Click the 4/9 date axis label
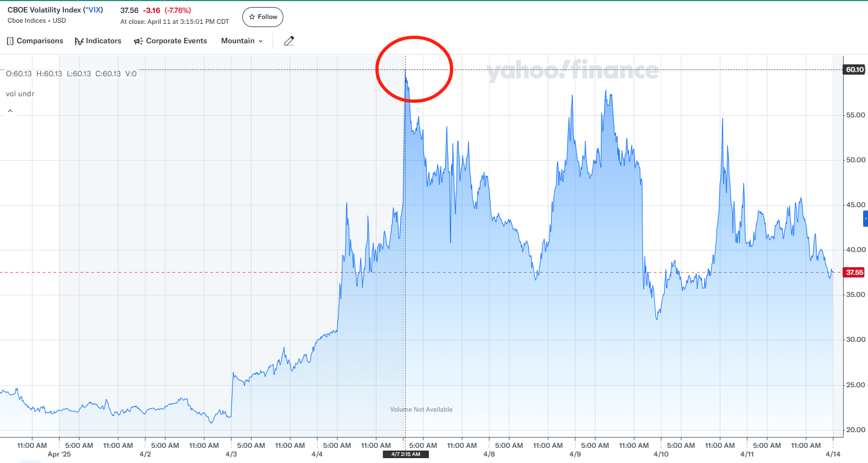Screen dimensions: 868x463 coord(575,454)
